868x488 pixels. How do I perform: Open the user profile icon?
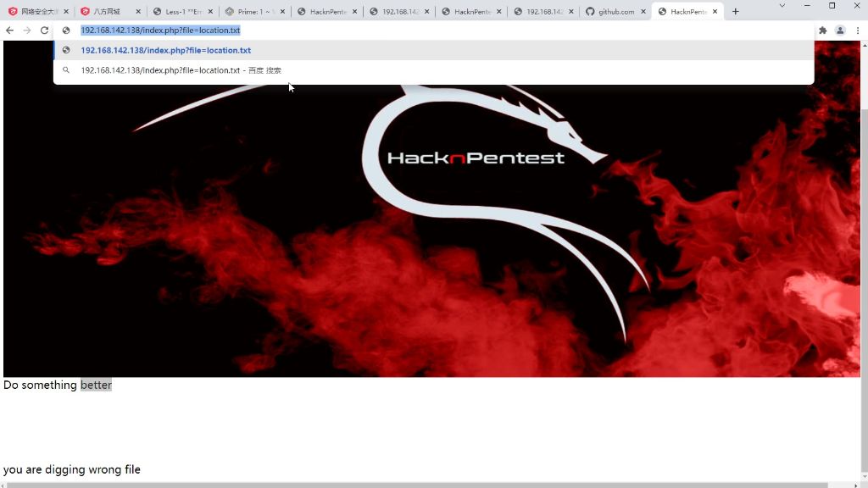tap(840, 30)
